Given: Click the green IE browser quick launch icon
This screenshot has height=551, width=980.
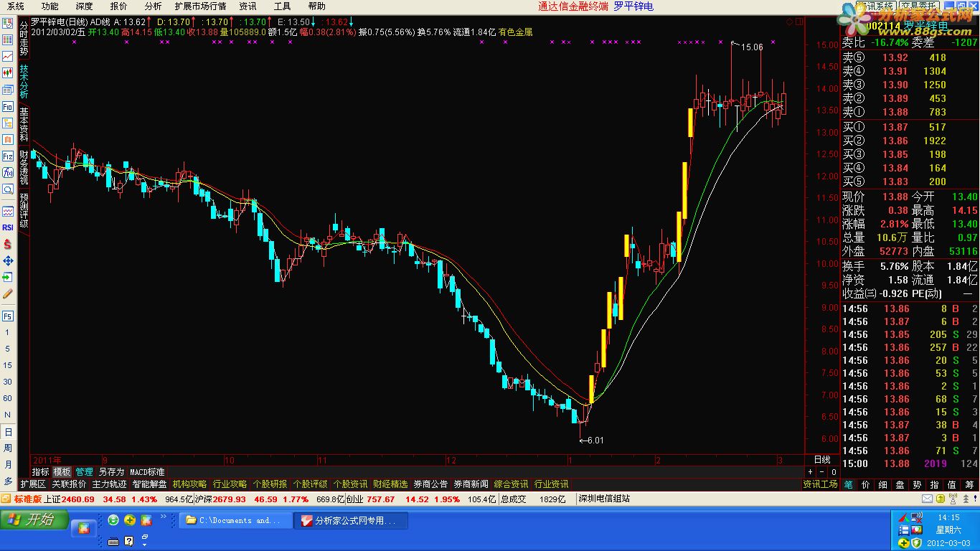Looking at the screenshot, I should (x=113, y=520).
